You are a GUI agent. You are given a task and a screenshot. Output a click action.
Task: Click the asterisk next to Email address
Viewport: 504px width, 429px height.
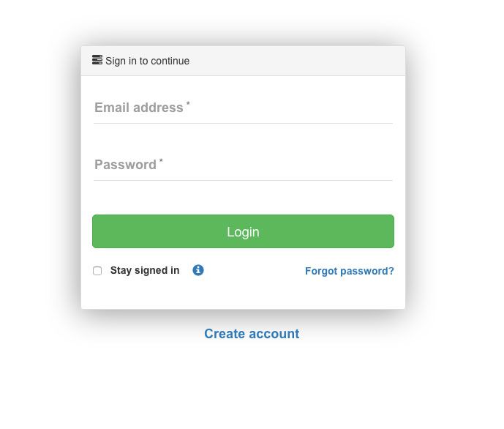pyautogui.click(x=188, y=104)
